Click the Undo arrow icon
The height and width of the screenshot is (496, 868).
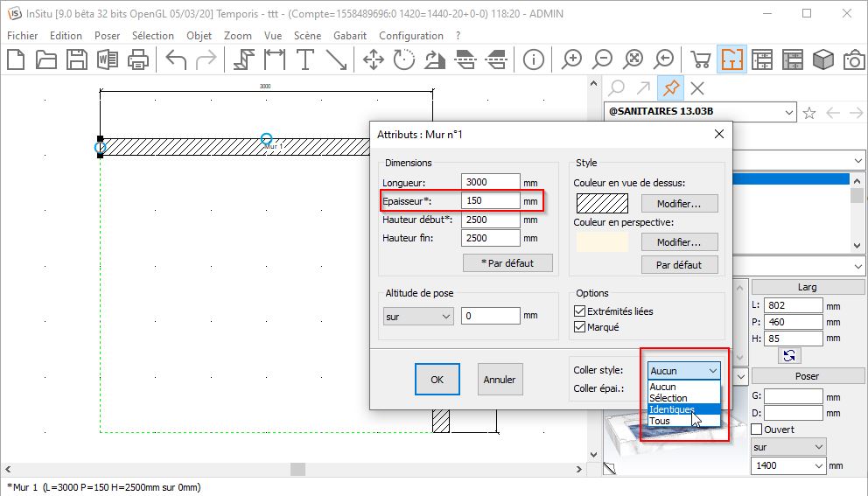tap(176, 59)
